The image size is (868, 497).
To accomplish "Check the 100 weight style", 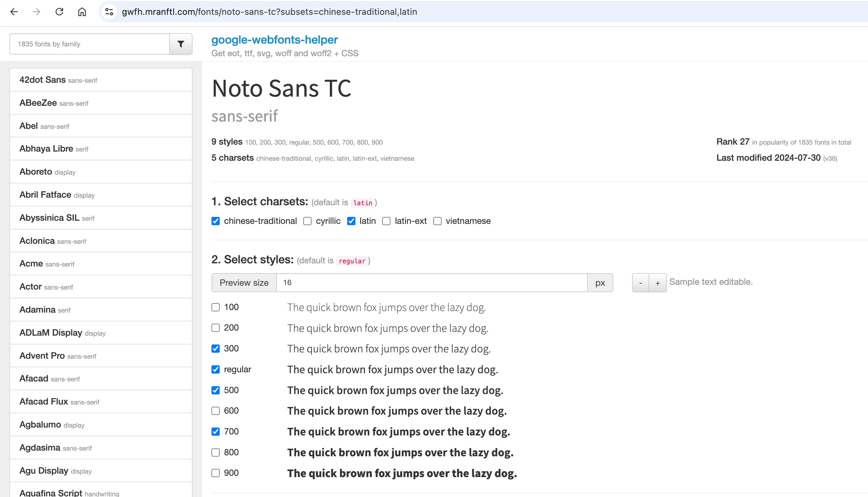I will pyautogui.click(x=215, y=307).
